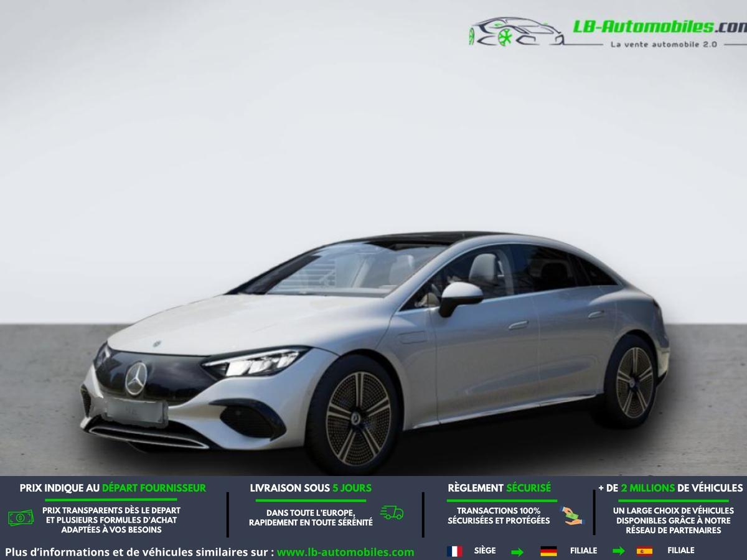747x560 pixels.
Task: Click 'RÈGLEMENT SÉCURISÉ' heading
Action: pyautogui.click(x=499, y=488)
